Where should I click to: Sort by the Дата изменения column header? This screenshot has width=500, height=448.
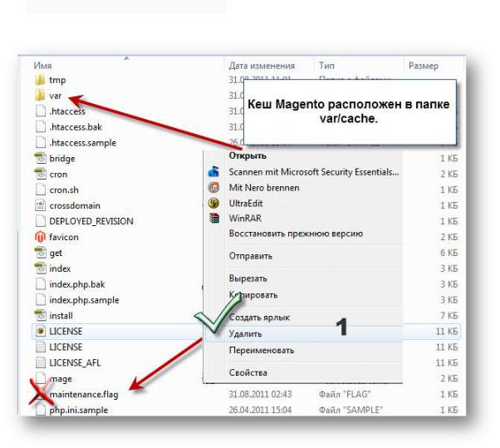pos(262,66)
